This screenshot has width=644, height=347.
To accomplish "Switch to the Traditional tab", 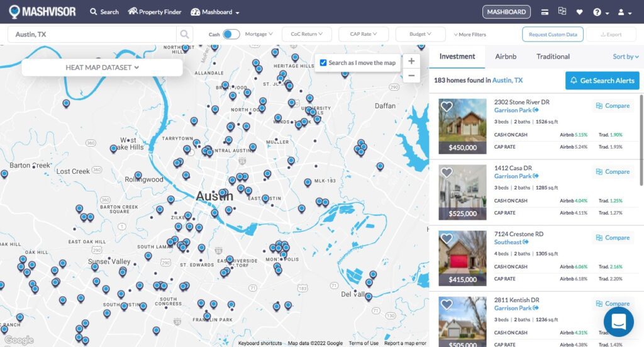I will [x=553, y=57].
